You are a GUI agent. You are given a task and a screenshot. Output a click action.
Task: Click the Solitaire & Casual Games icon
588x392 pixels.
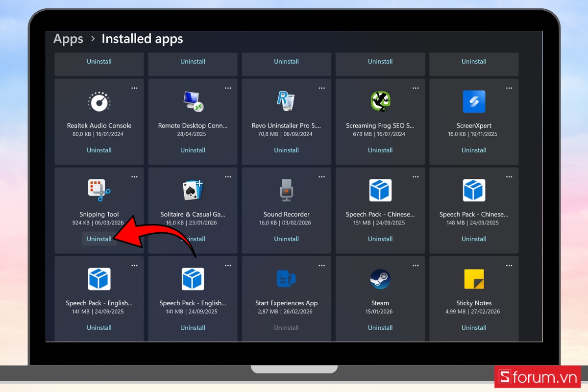tap(193, 190)
